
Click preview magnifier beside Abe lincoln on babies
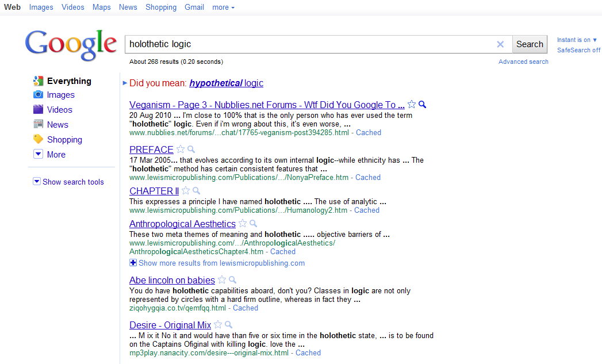point(233,280)
